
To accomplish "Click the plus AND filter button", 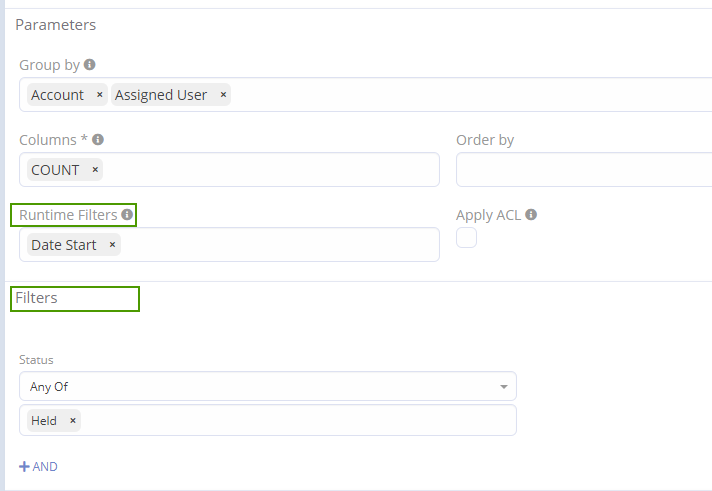I will 38,466.
